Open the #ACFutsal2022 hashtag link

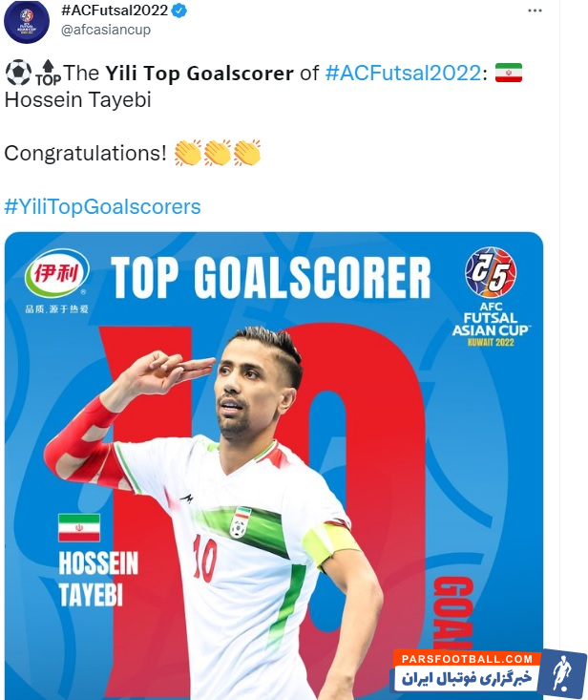pos(404,74)
